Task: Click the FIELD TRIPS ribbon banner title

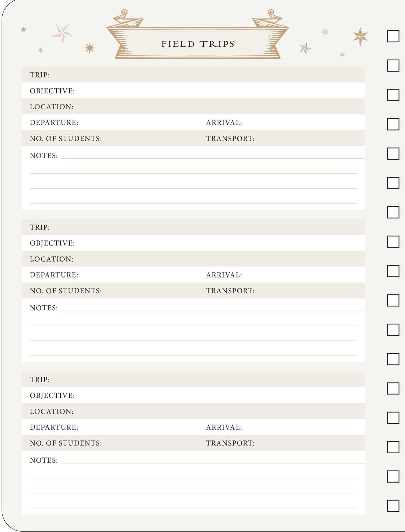Action: click(198, 44)
